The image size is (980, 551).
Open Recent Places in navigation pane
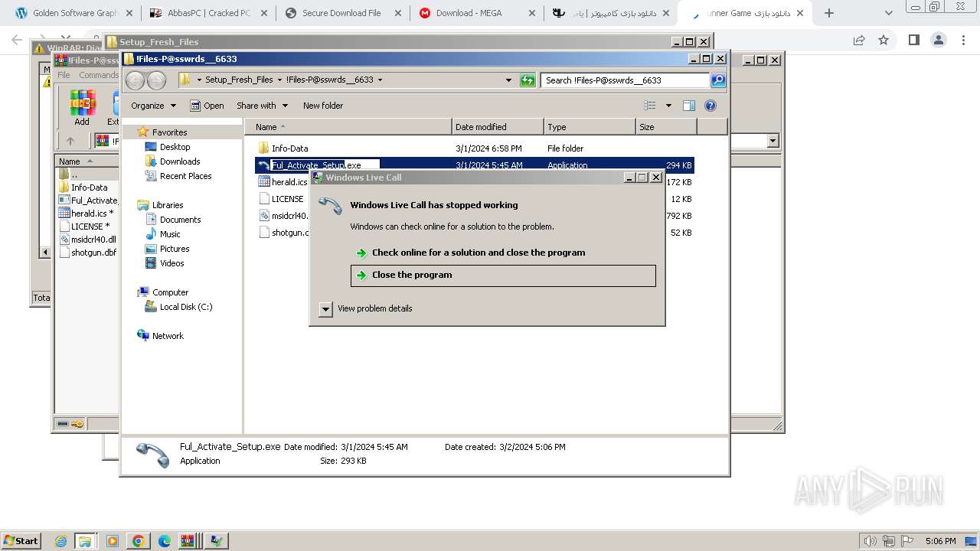pos(185,176)
